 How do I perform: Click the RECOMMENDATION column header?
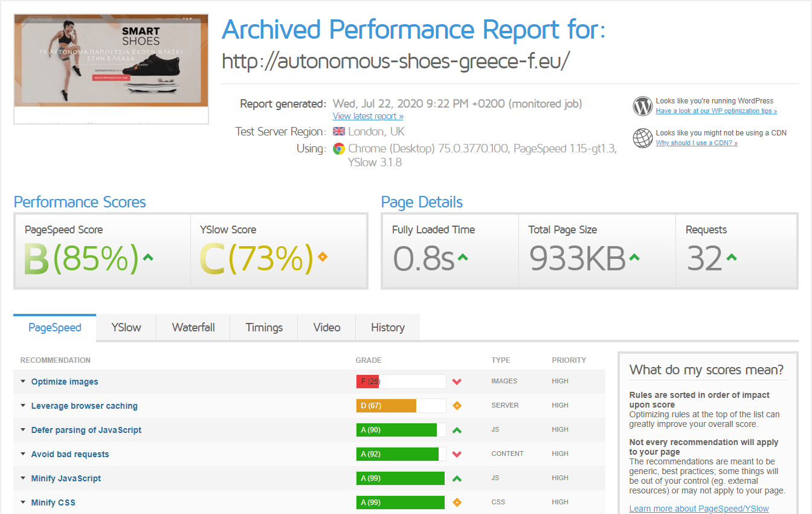56,360
